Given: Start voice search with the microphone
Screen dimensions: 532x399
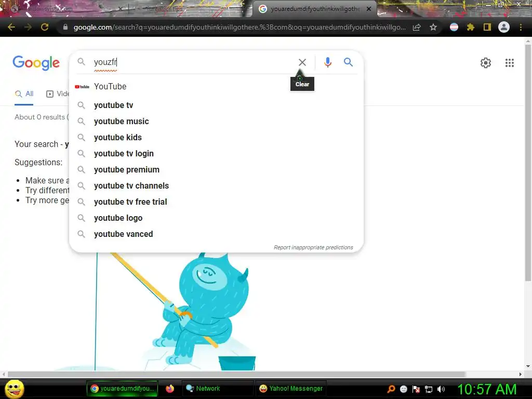Looking at the screenshot, I should (327, 62).
